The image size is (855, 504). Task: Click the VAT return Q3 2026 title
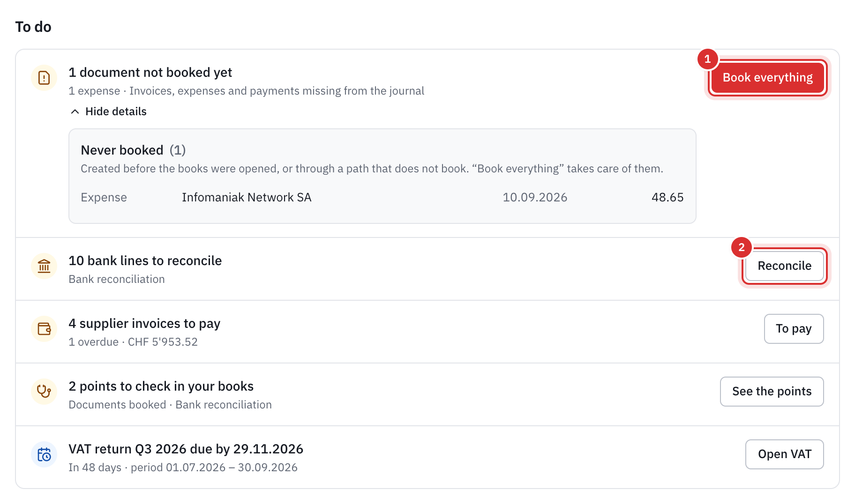pos(186,449)
